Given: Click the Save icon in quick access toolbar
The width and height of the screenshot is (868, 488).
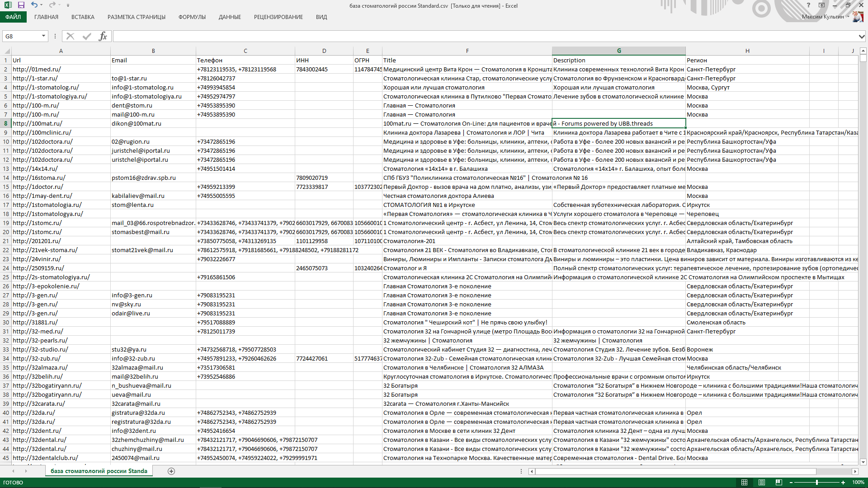Looking at the screenshot, I should (x=21, y=5).
